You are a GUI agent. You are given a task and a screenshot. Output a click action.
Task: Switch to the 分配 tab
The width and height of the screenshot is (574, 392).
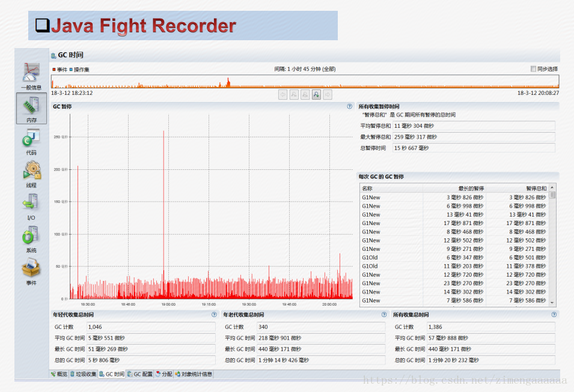(163, 374)
